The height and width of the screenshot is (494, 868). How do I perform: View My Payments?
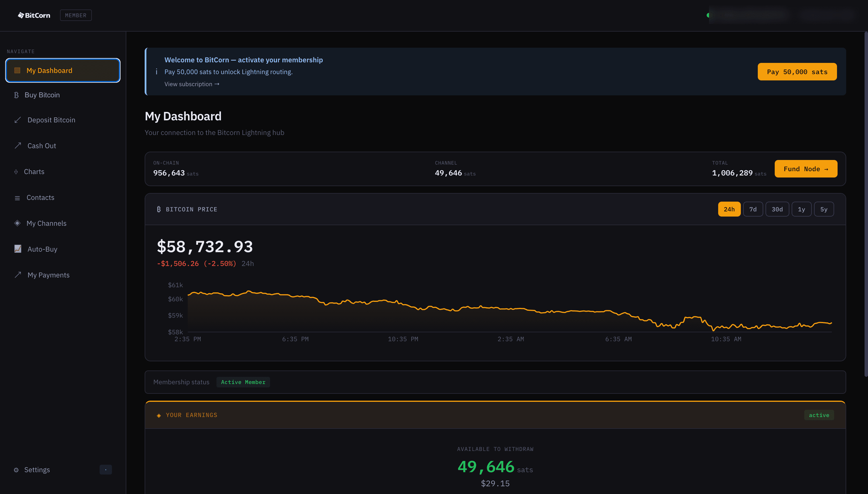63,275
